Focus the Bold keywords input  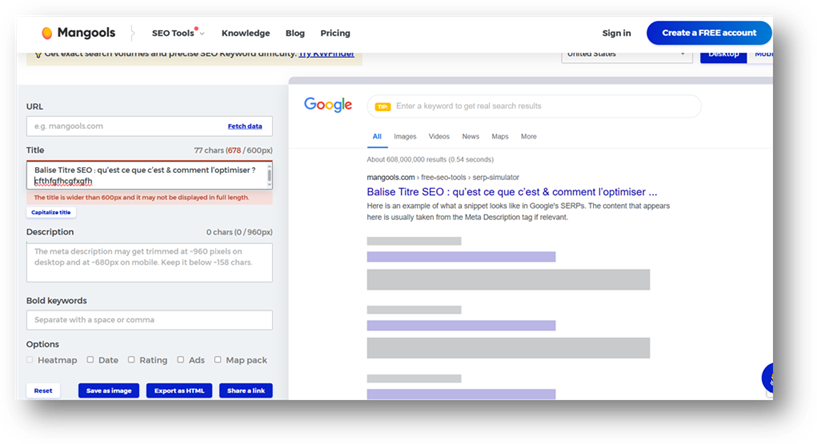(149, 320)
